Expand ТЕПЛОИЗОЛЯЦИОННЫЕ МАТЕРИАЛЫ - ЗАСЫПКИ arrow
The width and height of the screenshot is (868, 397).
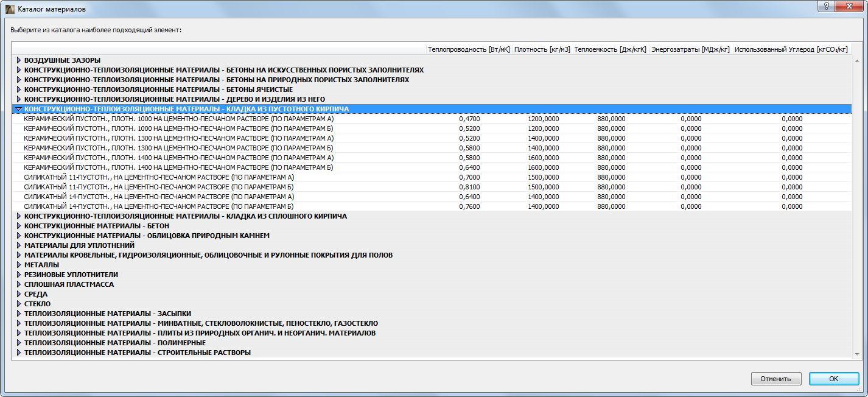tap(19, 314)
